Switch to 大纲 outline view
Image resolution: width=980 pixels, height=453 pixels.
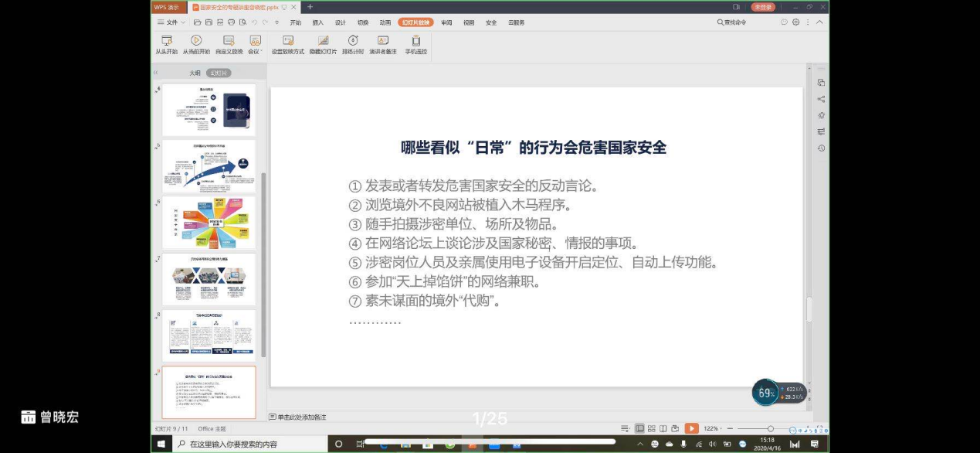(x=195, y=73)
